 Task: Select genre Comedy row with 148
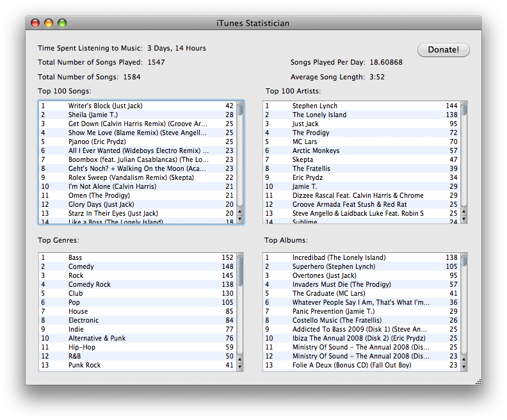click(x=138, y=267)
